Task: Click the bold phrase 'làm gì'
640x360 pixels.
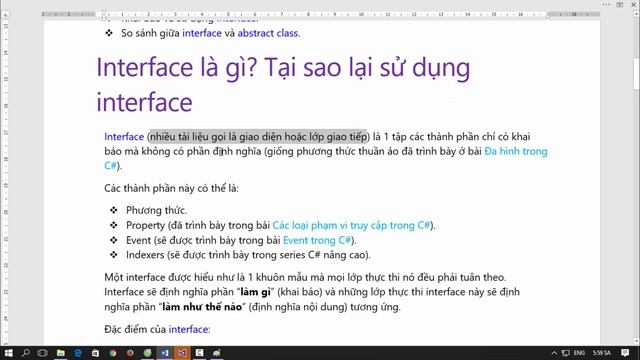Action: click(x=256, y=292)
